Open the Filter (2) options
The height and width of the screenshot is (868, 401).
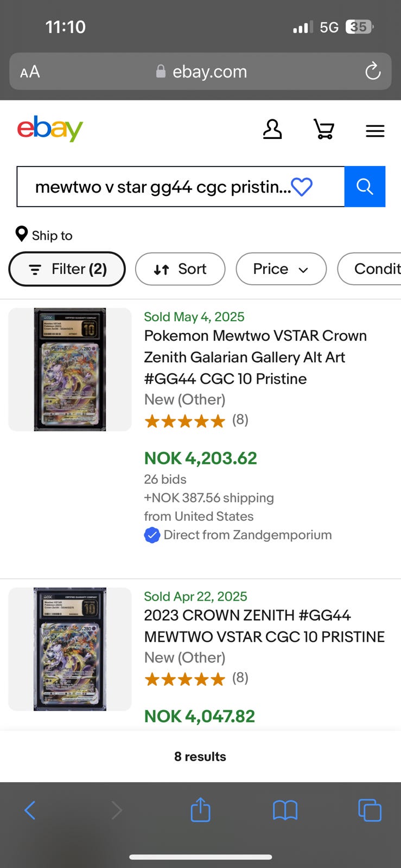67,269
